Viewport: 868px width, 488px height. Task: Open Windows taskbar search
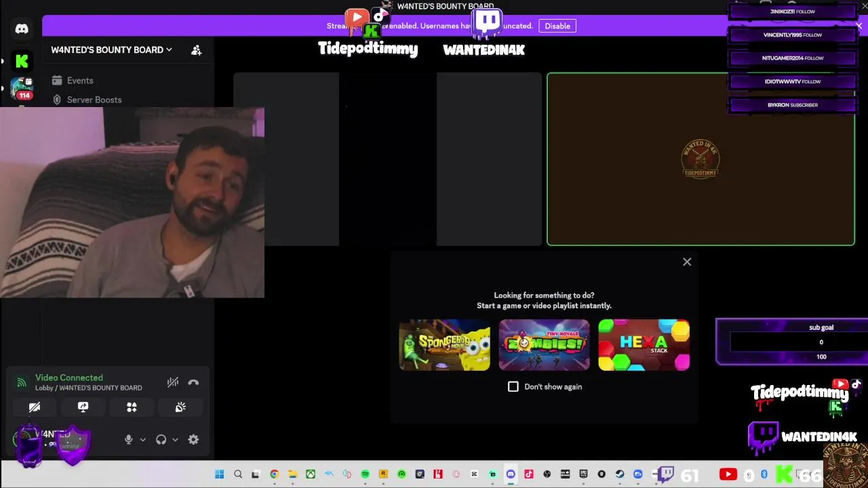pos(238,474)
